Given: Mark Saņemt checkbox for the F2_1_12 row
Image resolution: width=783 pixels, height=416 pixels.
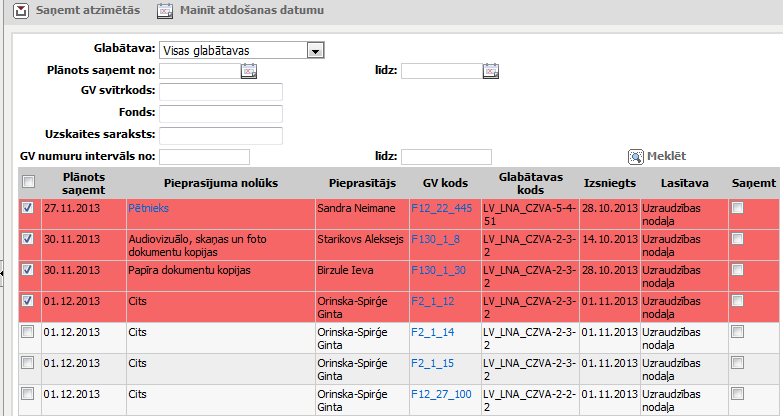Looking at the screenshot, I should [x=737, y=301].
